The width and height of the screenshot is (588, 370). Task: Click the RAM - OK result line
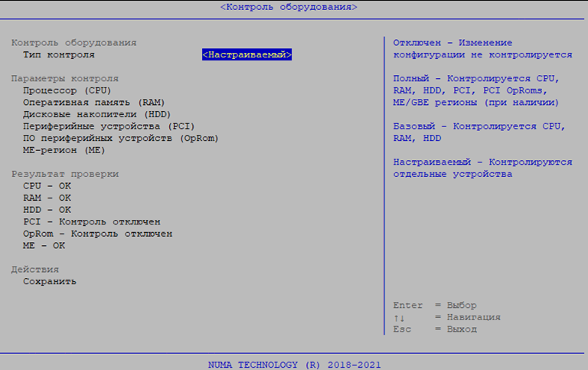coord(47,198)
